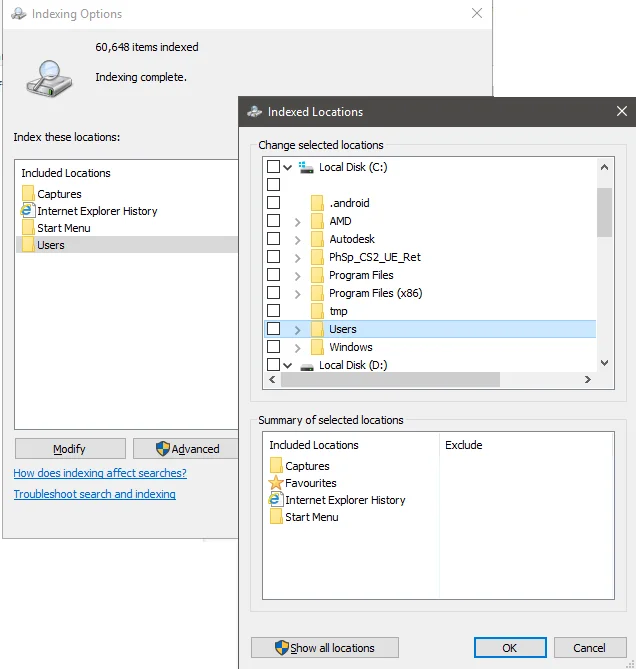Click the tmp folder icon
The width and height of the screenshot is (636, 669).
click(317, 311)
